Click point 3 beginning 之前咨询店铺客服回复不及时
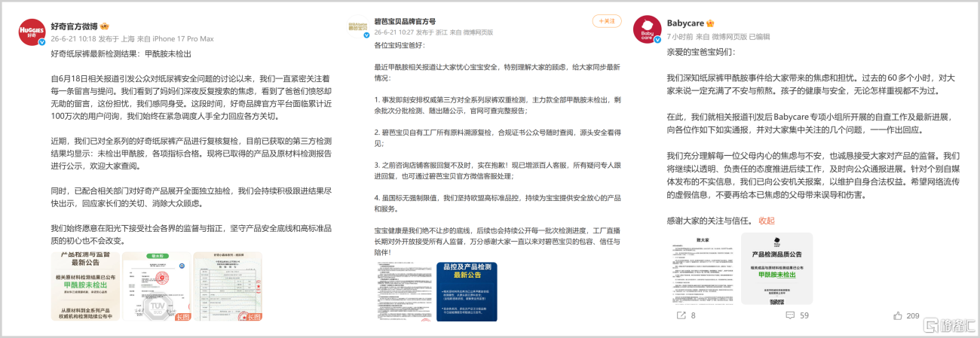980x338 pixels. 498,169
